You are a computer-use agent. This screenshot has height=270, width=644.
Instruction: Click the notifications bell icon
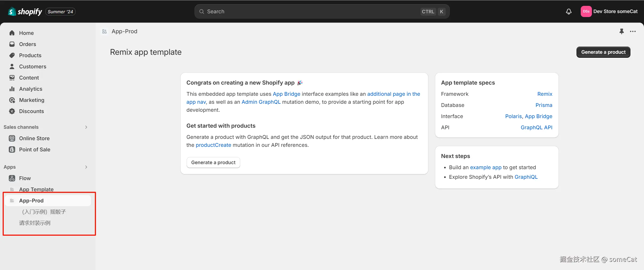click(569, 11)
